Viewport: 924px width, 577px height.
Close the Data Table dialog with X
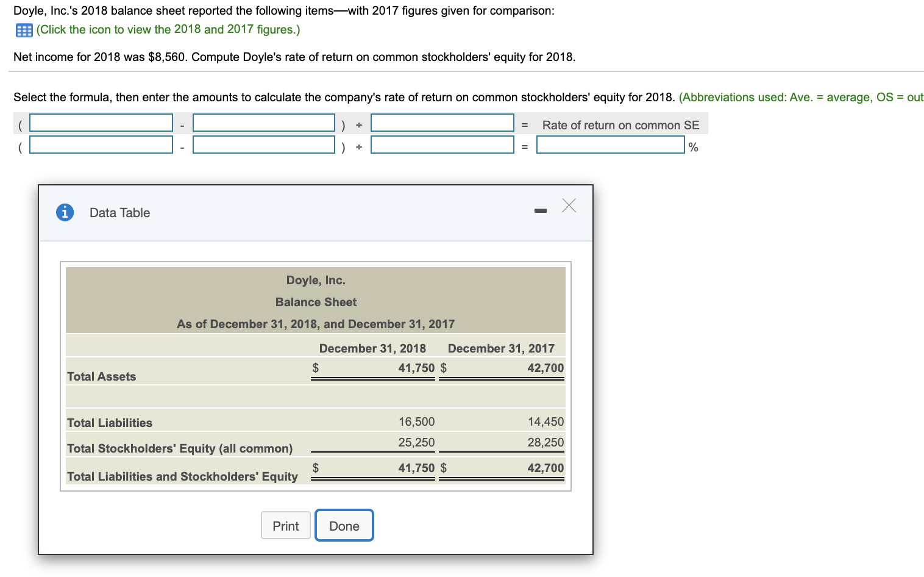pos(569,206)
